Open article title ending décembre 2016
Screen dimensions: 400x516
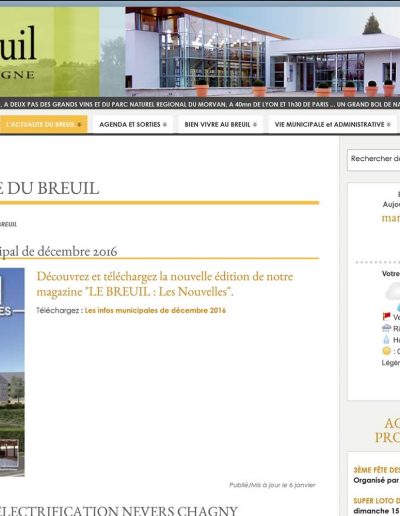(58, 251)
